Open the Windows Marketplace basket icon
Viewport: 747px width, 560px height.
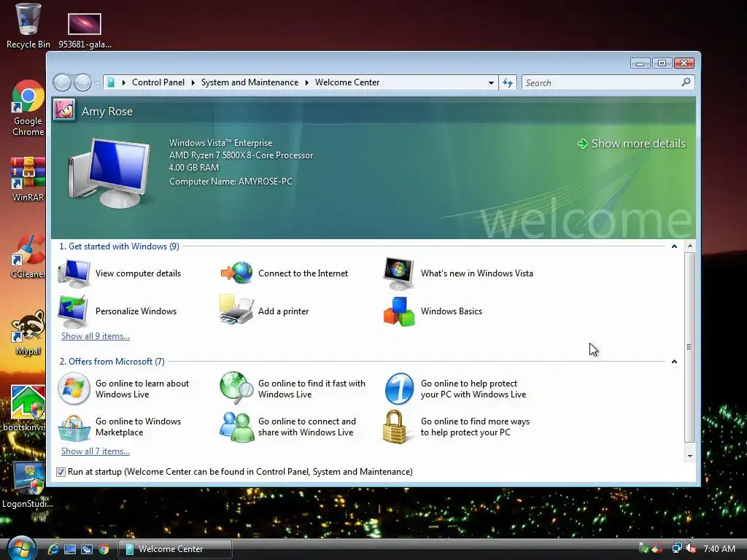tap(74, 427)
